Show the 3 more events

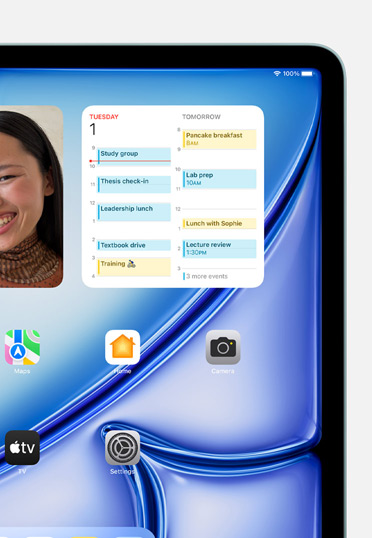pyautogui.click(x=206, y=276)
